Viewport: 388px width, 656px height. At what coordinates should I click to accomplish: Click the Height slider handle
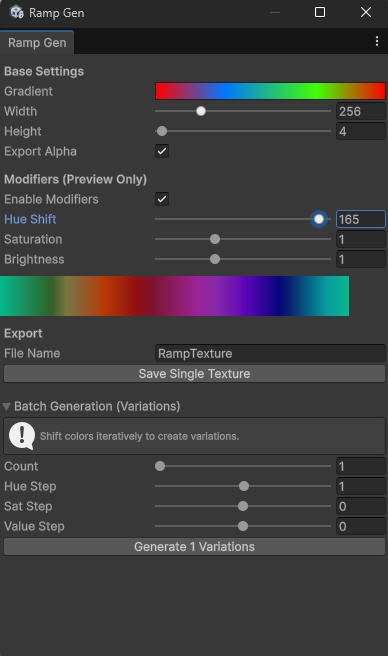click(x=162, y=131)
